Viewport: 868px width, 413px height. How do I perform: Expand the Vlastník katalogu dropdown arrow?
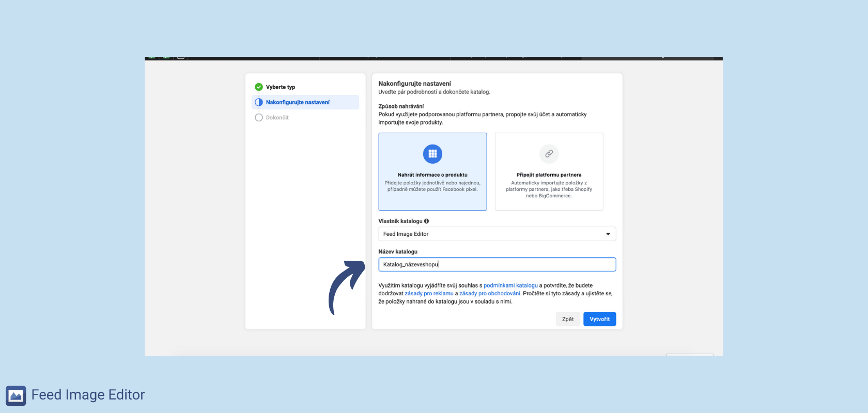click(x=608, y=234)
